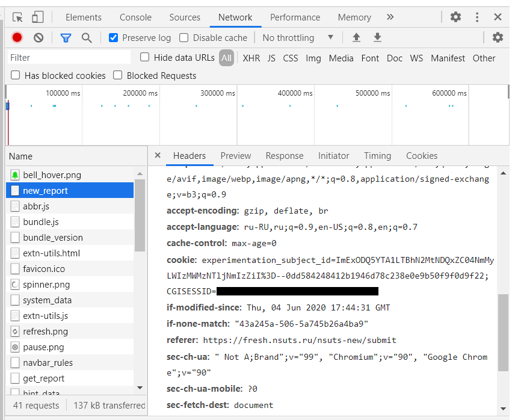Filter requests by XHR

[x=251, y=58]
